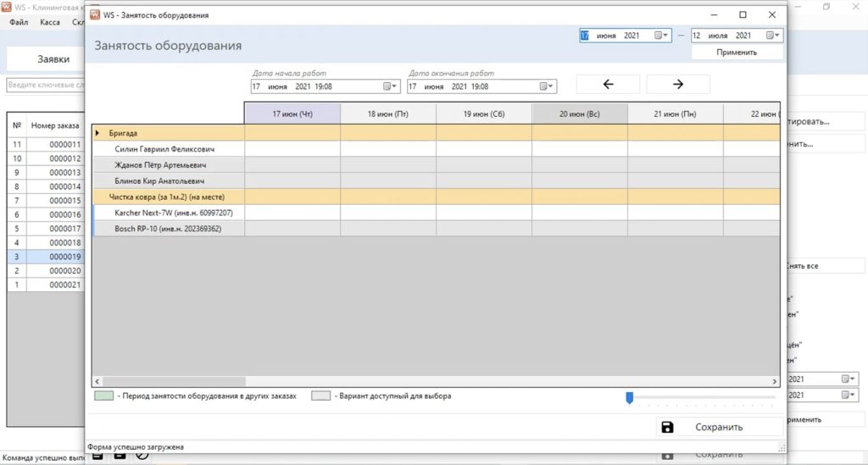Click horizontal scrollbar right arrow
The width and height of the screenshot is (868, 465).
point(775,381)
